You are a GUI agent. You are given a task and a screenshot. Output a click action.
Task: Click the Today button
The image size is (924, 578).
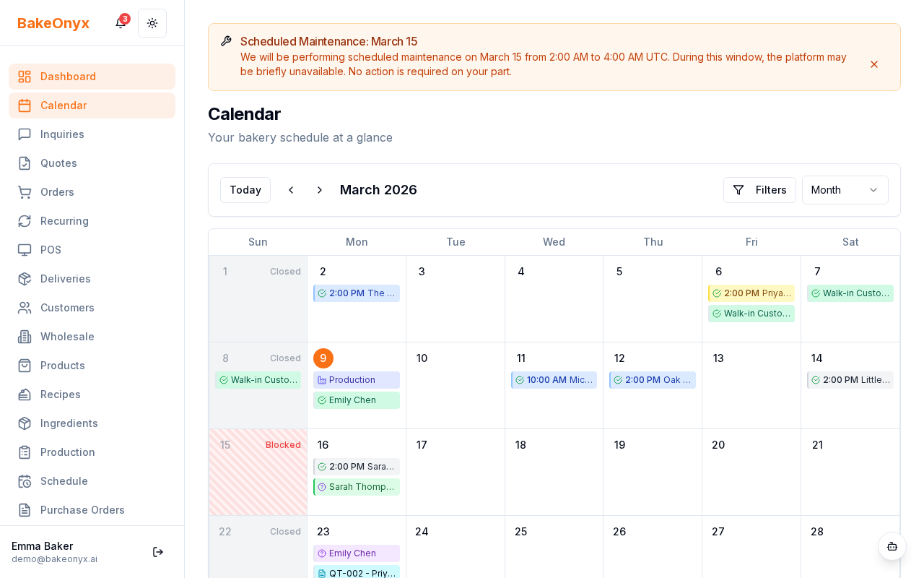coord(245,190)
